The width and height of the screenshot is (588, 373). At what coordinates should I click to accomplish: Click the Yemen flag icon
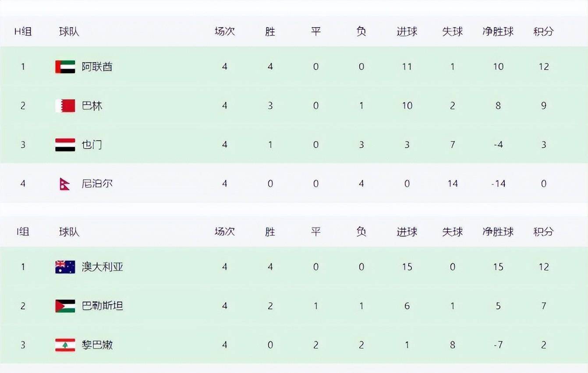click(x=65, y=145)
